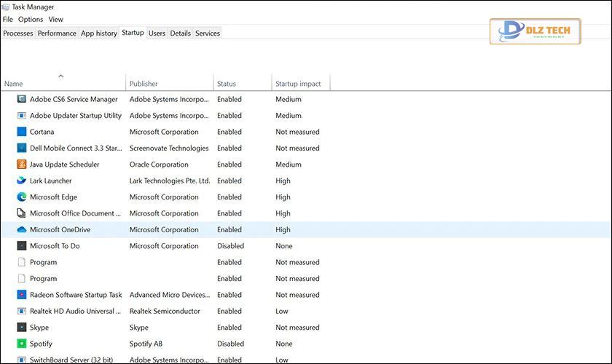The height and width of the screenshot is (364, 612).
Task: Click the Adobe Updater Startup Utility icon
Action: click(21, 116)
